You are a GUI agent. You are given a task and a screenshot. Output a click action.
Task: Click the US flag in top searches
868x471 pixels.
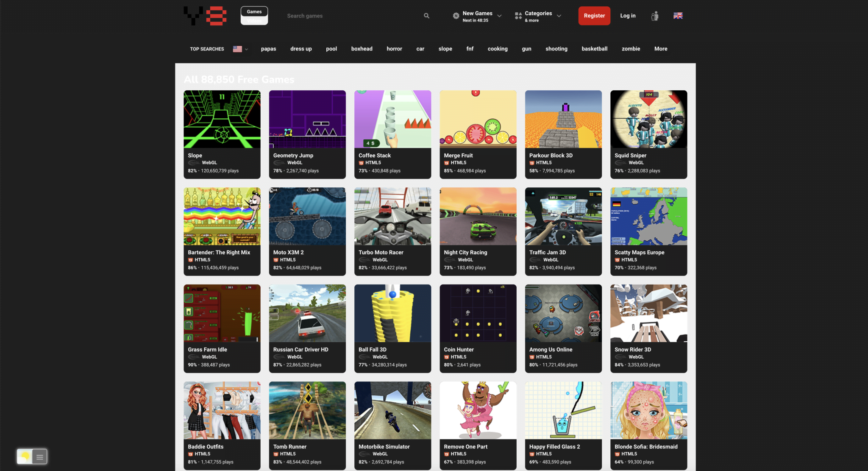(x=237, y=49)
